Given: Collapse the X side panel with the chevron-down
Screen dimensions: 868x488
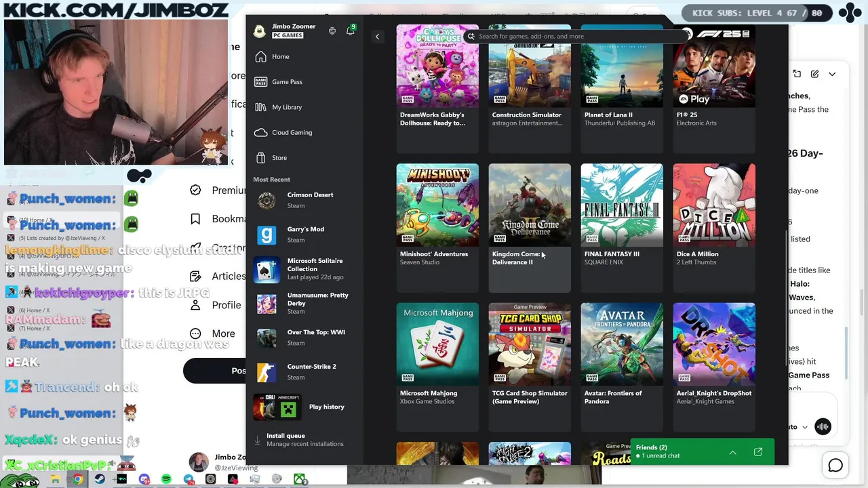Looking at the screenshot, I should [x=832, y=74].
